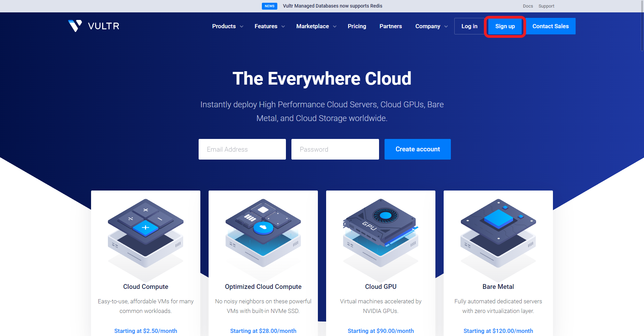The image size is (644, 336).
Task: Click text "Virtual machines accelerated by"
Action: (381, 301)
